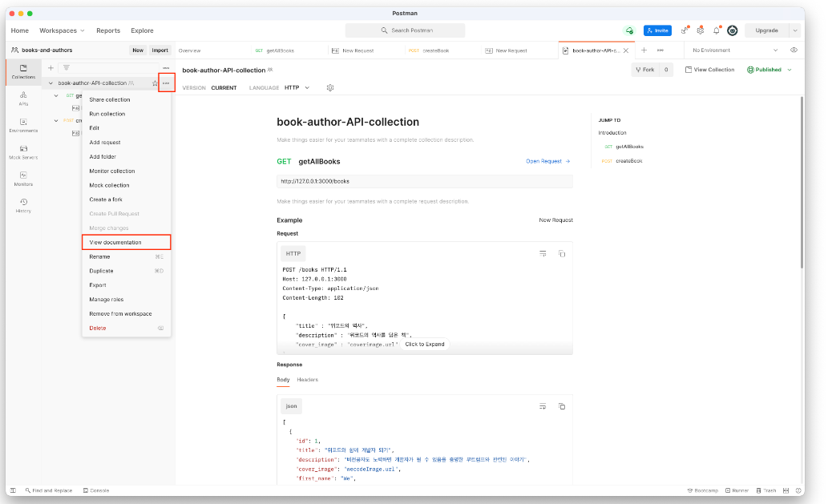Open the Collections sidebar panel
Viewport: 828px width, 504px height.
(x=23, y=72)
